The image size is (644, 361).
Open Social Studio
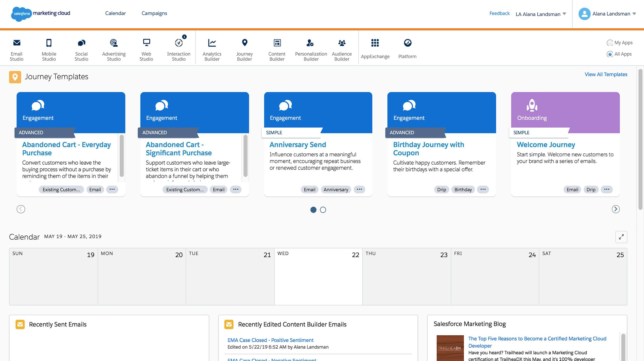tap(81, 48)
